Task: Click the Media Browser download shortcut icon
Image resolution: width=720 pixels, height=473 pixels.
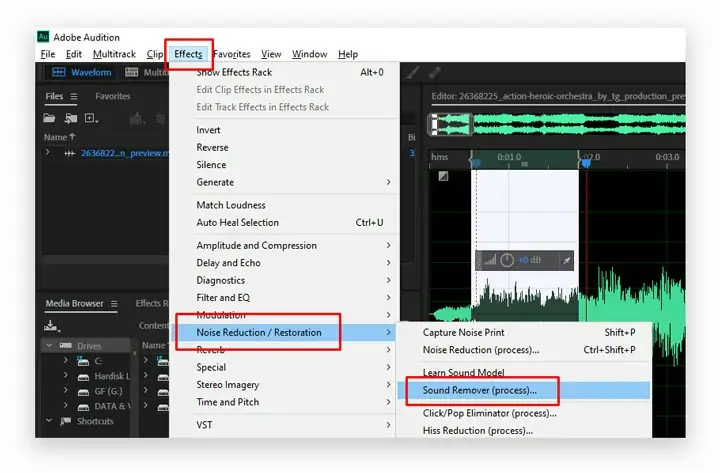Action: [x=51, y=326]
